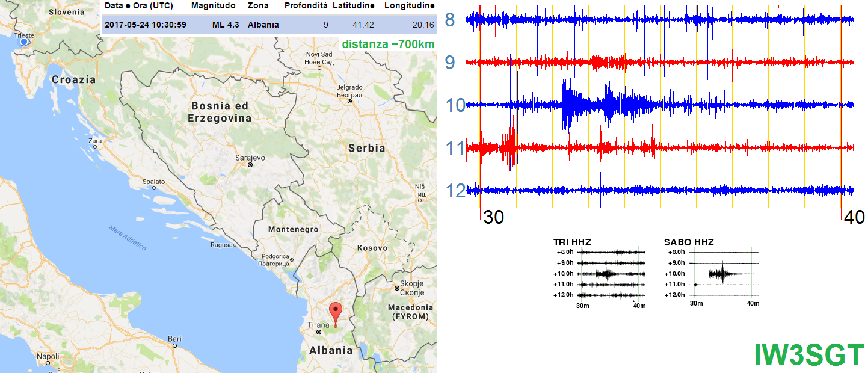Select the hour 11 trace label
The width and height of the screenshot is (868, 373).
(x=455, y=147)
